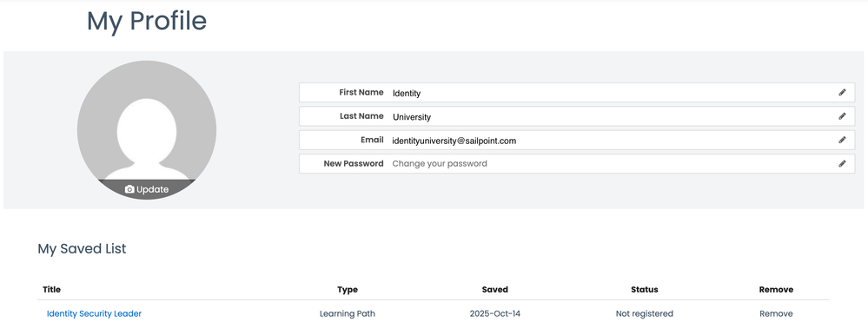Remove Identity Security Leader from saved list
This screenshot has width=868, height=335.
776,313
